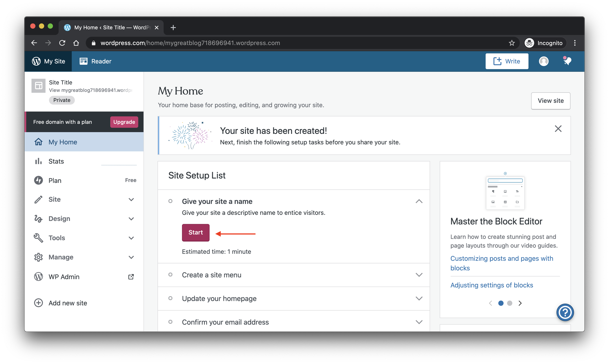The width and height of the screenshot is (609, 364).
Task: Click the My Home house icon
Action: (x=38, y=142)
